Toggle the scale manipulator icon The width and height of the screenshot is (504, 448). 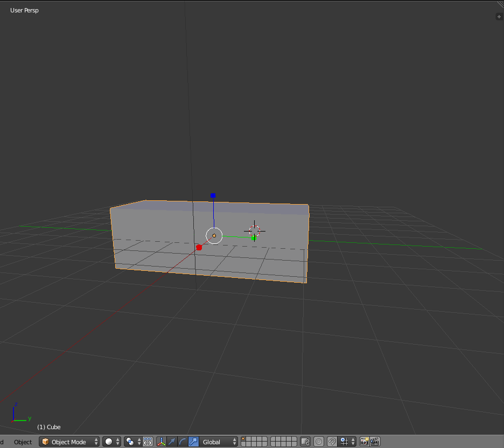click(193, 442)
